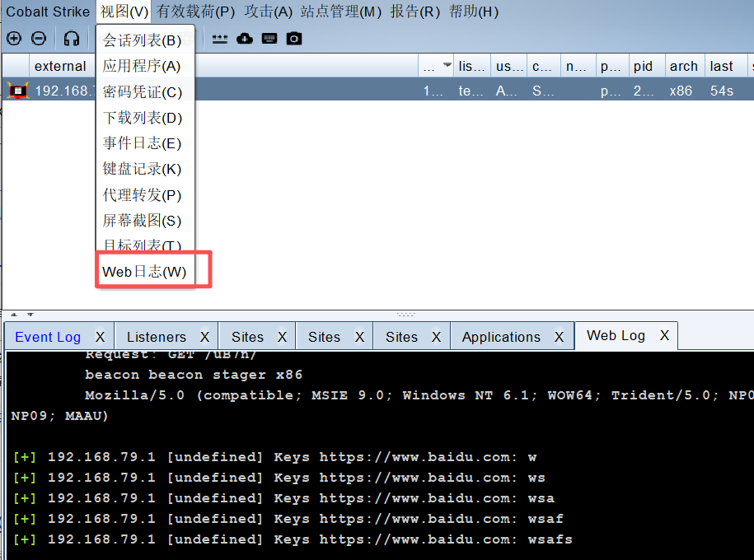
Task: Choose 屏幕截图(S) from view menu
Action: click(145, 221)
